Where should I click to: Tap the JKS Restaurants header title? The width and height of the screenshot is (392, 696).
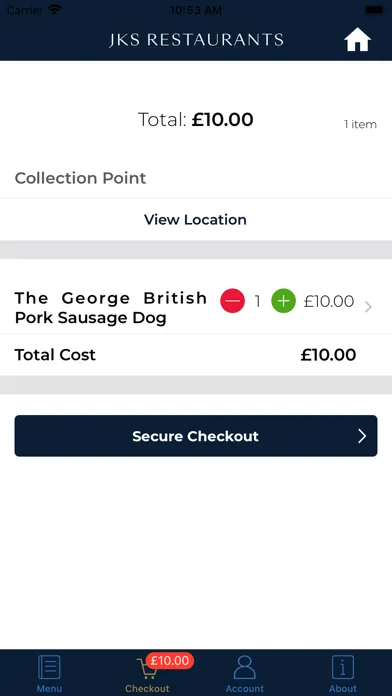[x=196, y=40]
